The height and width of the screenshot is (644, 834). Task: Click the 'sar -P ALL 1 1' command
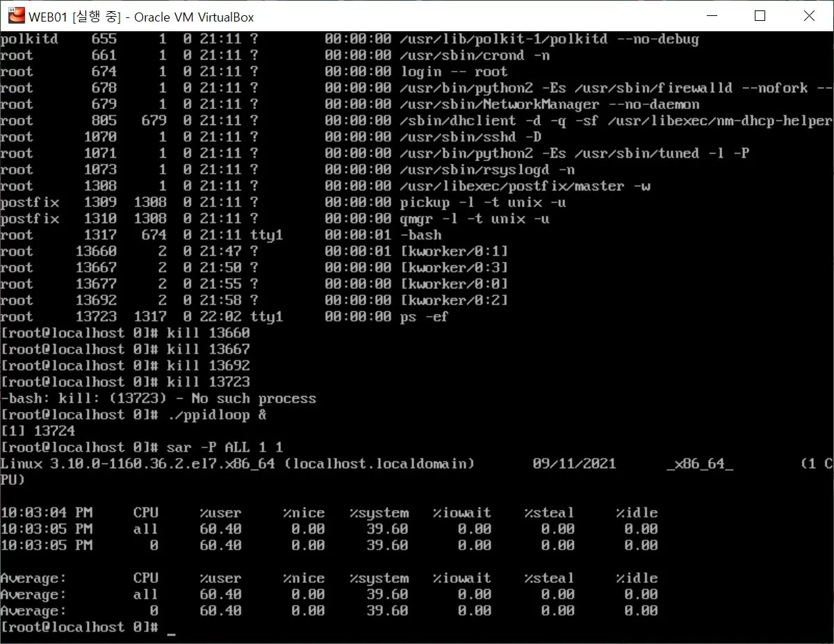tap(224, 447)
